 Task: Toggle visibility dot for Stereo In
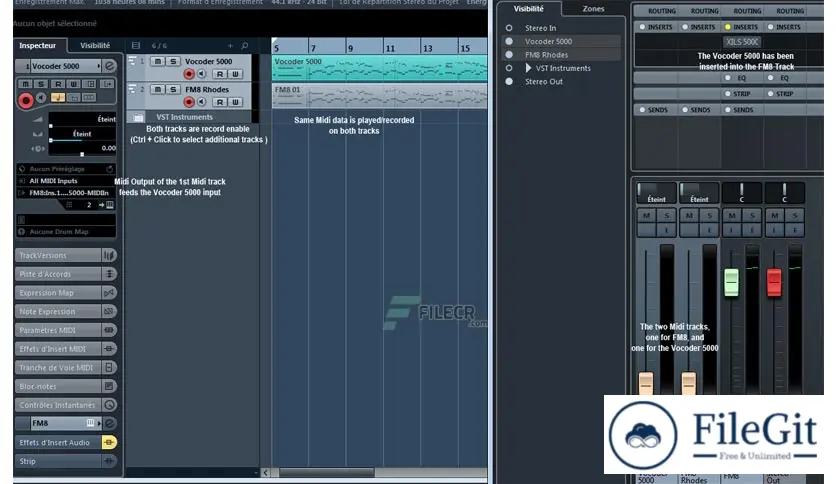(x=509, y=28)
